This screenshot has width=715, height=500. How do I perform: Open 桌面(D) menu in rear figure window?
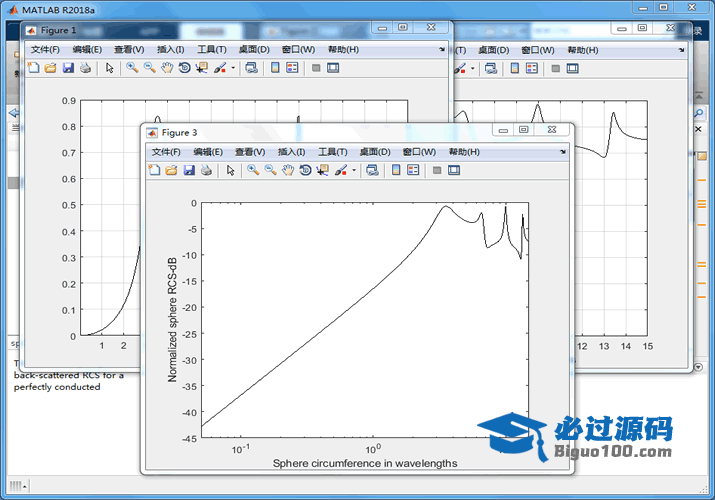pyautogui.click(x=493, y=50)
